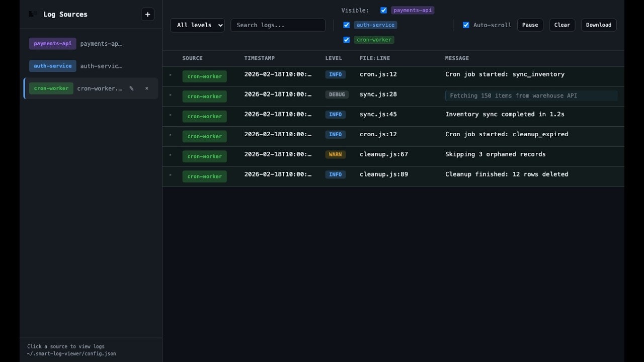The image size is (644, 362).
Task: Pause the log stream
Action: [x=530, y=25]
